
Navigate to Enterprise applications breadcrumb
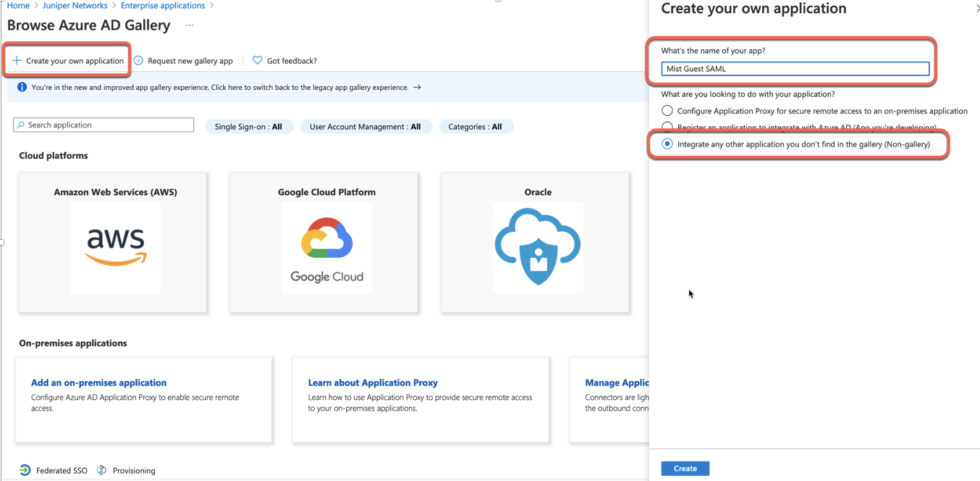(x=163, y=6)
